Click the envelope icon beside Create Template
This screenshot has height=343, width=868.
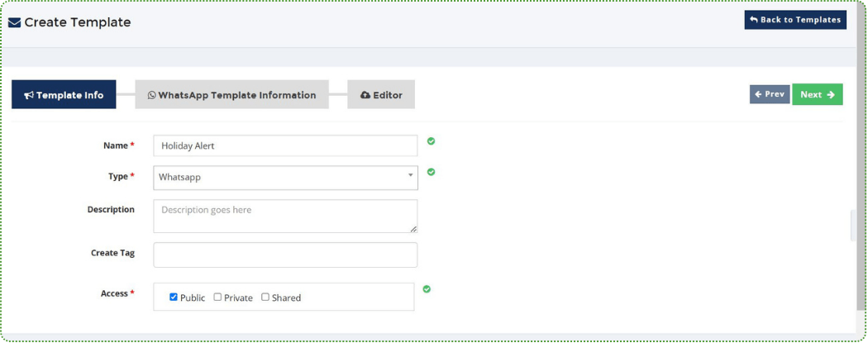tap(14, 22)
